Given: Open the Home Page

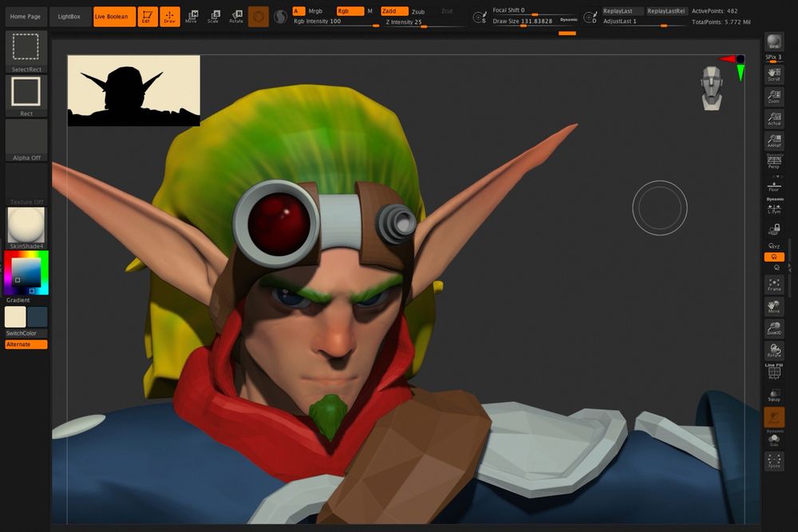Looking at the screenshot, I should (x=26, y=17).
